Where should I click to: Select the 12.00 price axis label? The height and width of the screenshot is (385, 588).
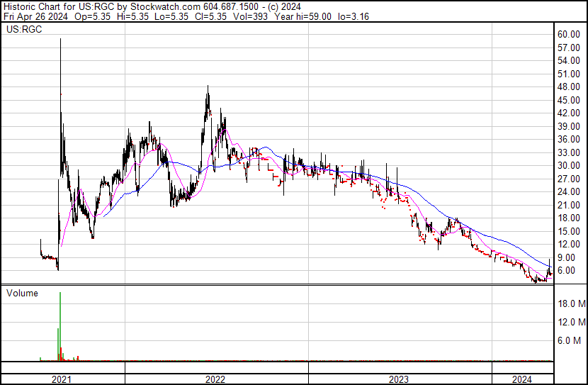[569, 245]
